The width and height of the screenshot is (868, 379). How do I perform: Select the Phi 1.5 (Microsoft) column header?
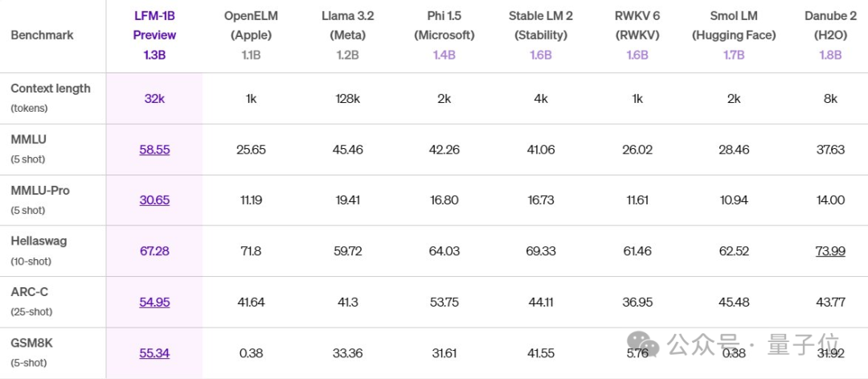(444, 25)
